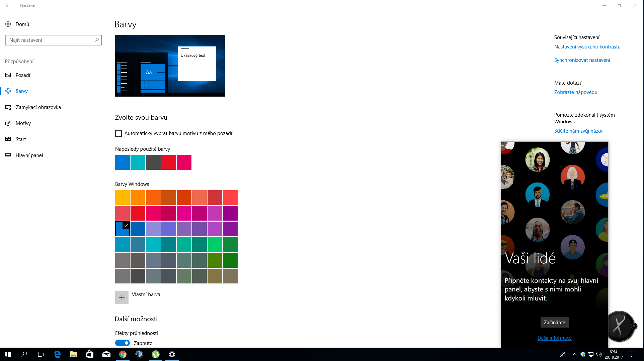Open the Windows Store taskbar icon

click(90, 354)
